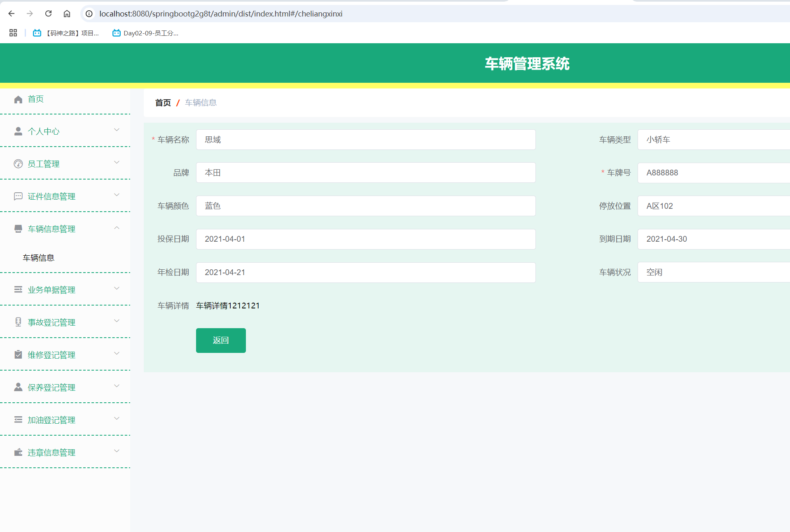Image resolution: width=790 pixels, height=532 pixels.
Task: Open 员工管理 via its sidebar icon
Action: pyautogui.click(x=18, y=163)
